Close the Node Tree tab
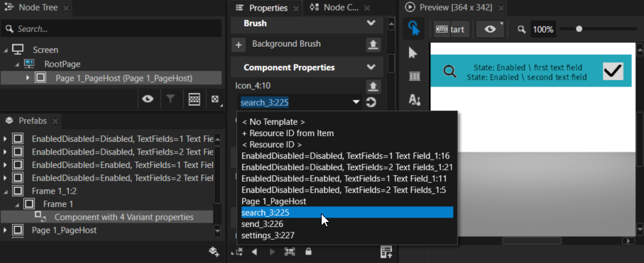Image resolution: width=644 pixels, height=263 pixels. tap(66, 8)
